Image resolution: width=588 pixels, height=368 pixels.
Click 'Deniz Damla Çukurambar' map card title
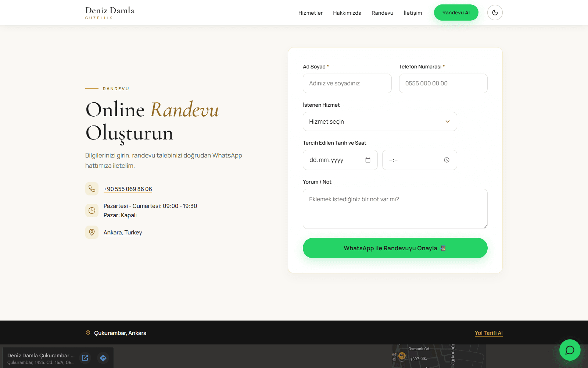click(41, 355)
